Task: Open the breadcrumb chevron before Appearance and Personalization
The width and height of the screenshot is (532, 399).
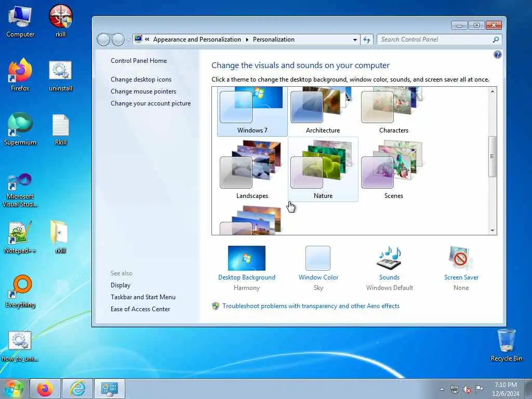Action: tap(147, 39)
